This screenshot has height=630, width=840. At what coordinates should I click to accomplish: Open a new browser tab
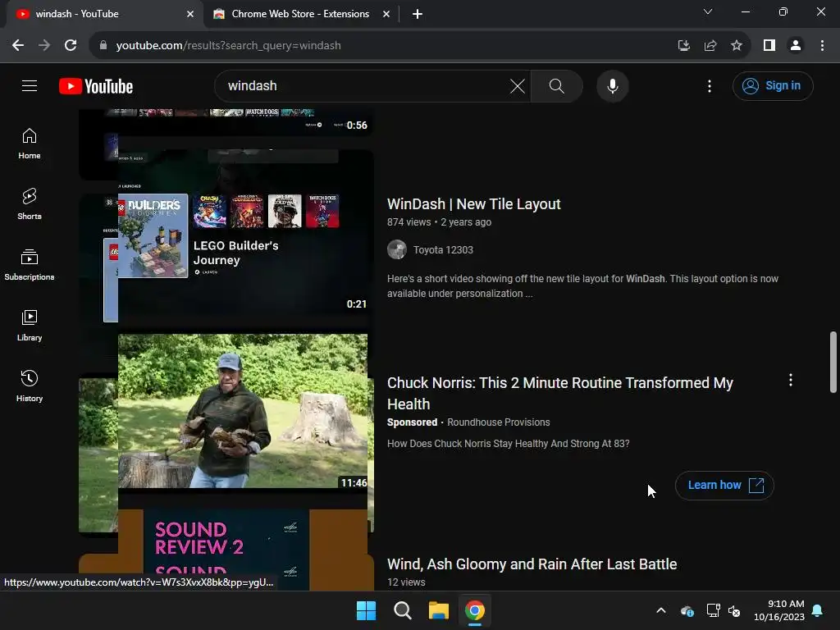pyautogui.click(x=418, y=14)
